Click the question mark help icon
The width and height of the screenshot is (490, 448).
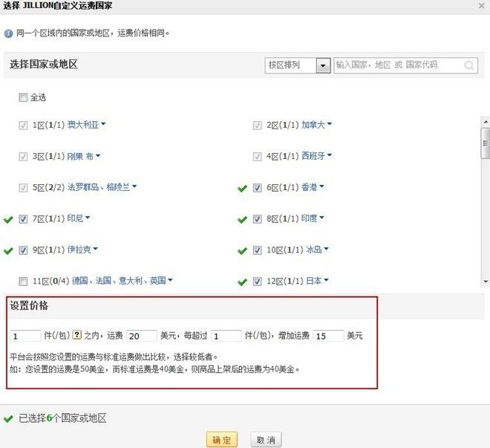tap(77, 335)
